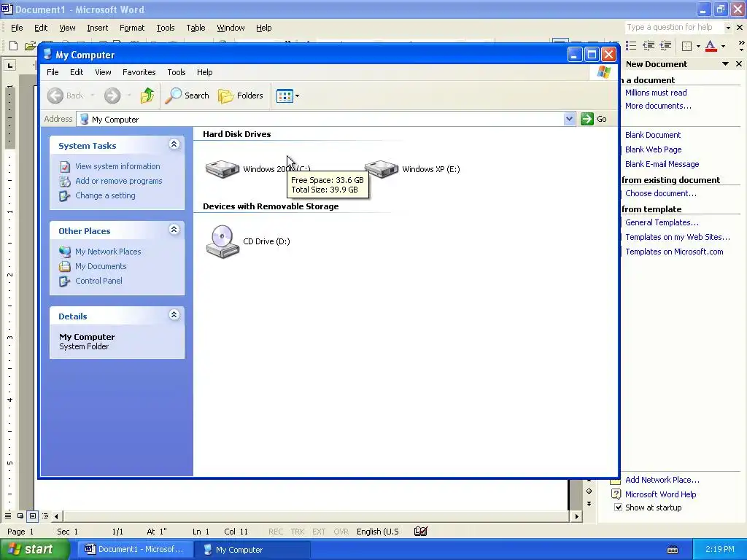
Task: Open View menu in My Computer
Action: click(103, 72)
